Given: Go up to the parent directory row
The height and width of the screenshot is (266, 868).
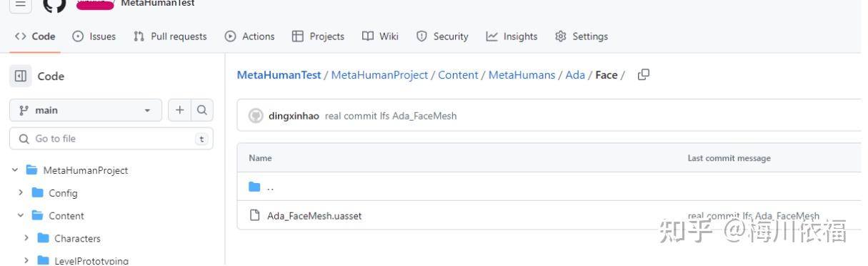Looking at the screenshot, I should coord(549,187).
